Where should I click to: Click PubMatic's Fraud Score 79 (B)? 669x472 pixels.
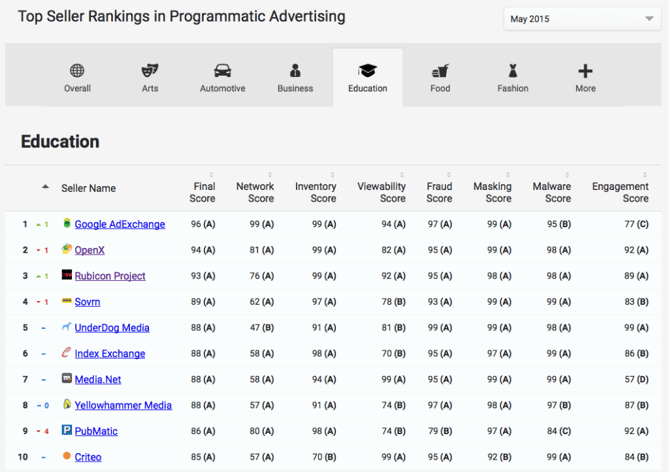[x=440, y=431]
